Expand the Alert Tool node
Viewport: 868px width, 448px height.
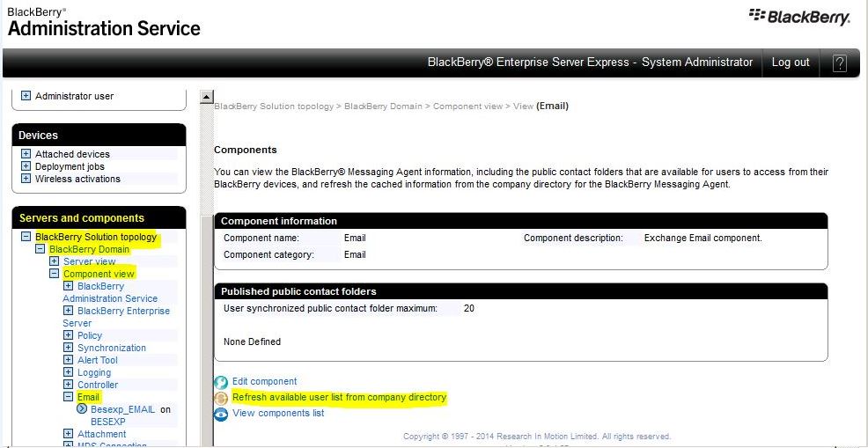click(68, 360)
